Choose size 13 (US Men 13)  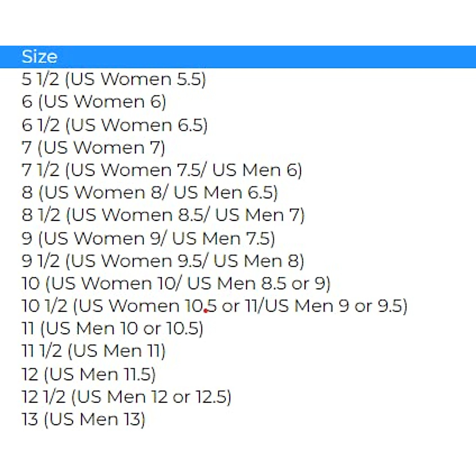[x=84, y=420]
